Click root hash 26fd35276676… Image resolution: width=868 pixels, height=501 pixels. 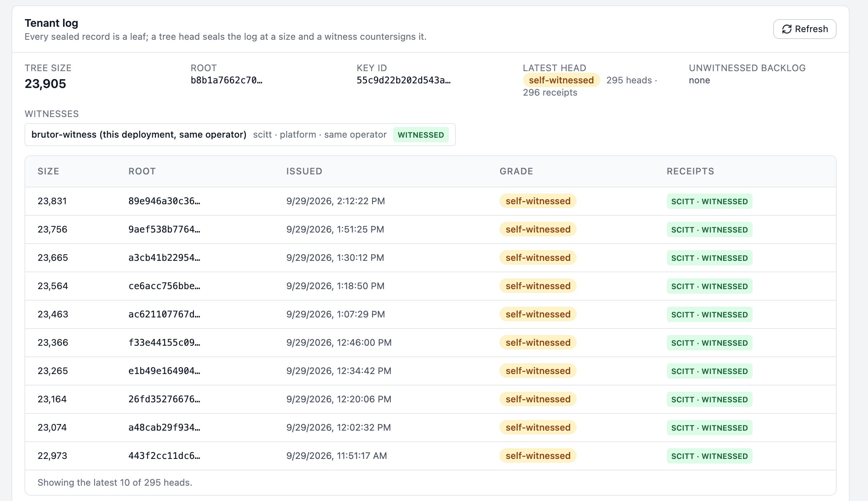164,399
